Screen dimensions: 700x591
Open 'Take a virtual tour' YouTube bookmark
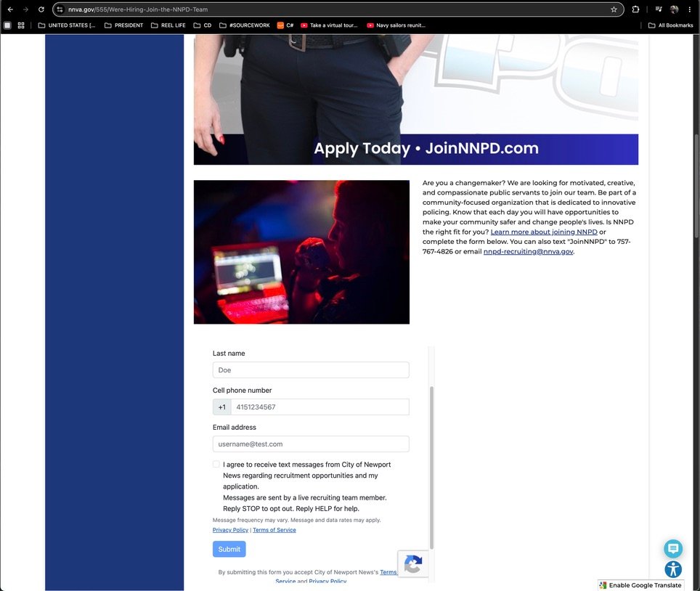[x=329, y=25]
